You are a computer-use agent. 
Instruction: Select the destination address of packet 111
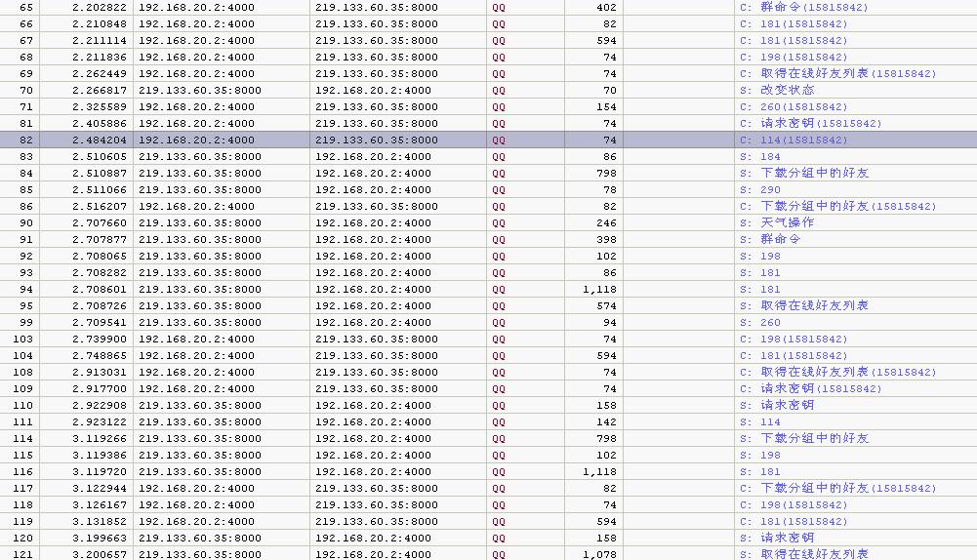[x=373, y=421]
